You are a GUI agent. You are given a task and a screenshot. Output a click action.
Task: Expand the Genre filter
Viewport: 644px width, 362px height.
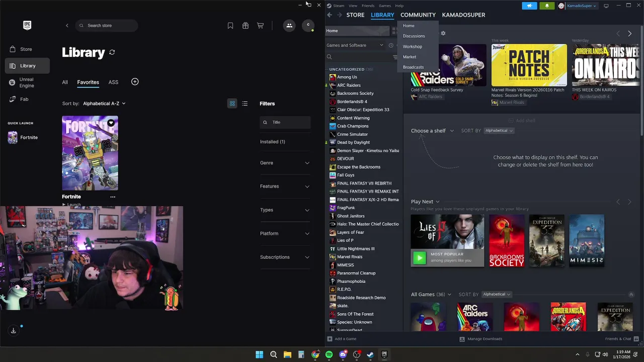click(x=285, y=163)
